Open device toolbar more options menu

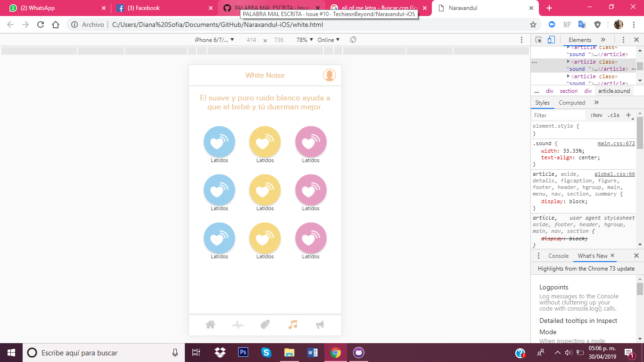(x=521, y=40)
